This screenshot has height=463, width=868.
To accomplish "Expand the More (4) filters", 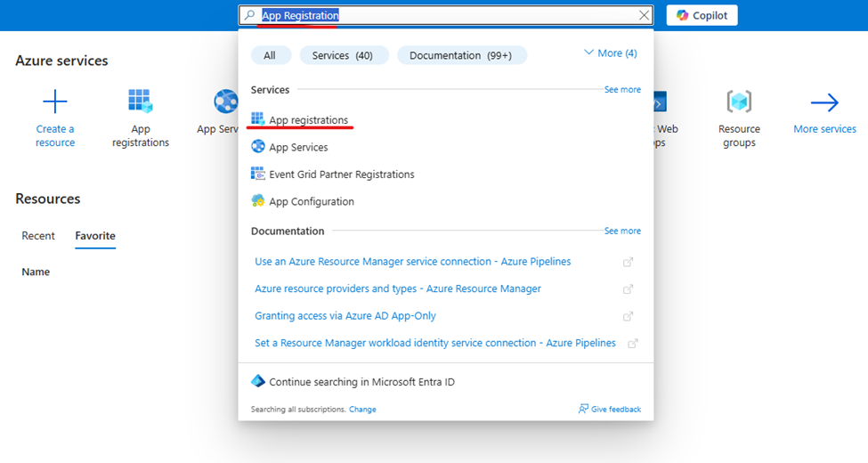I will click(610, 53).
